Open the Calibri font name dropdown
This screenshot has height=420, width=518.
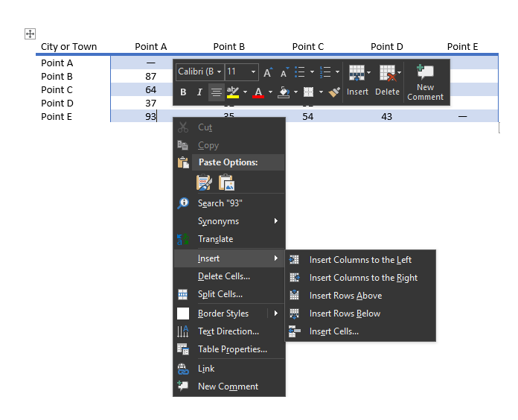tap(200, 72)
